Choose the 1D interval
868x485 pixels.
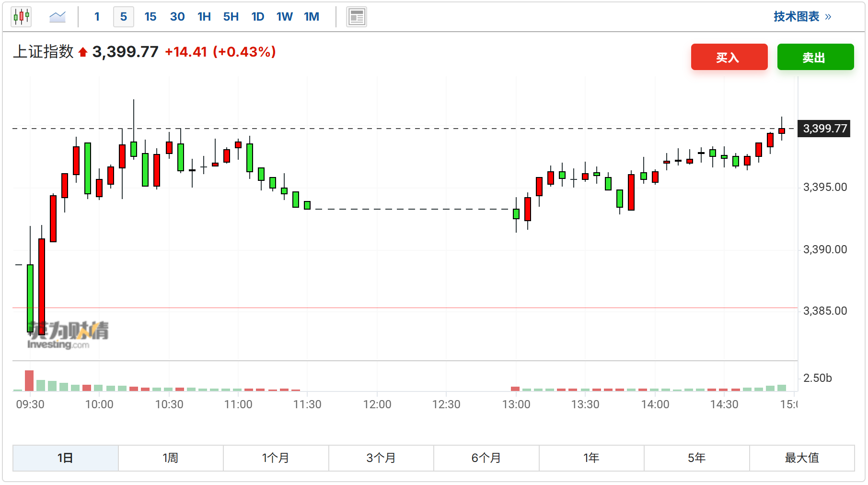point(258,17)
